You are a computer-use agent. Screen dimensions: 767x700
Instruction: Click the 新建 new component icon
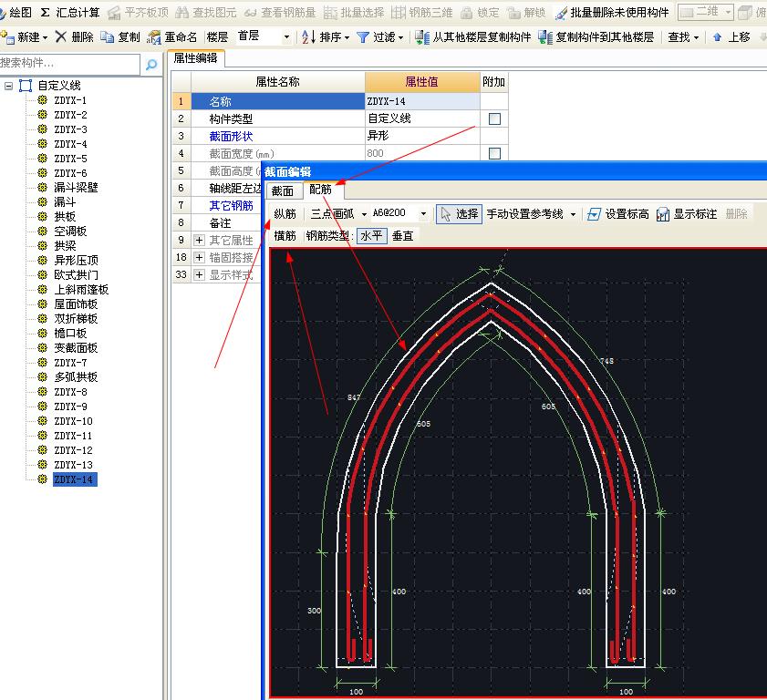tap(8, 36)
